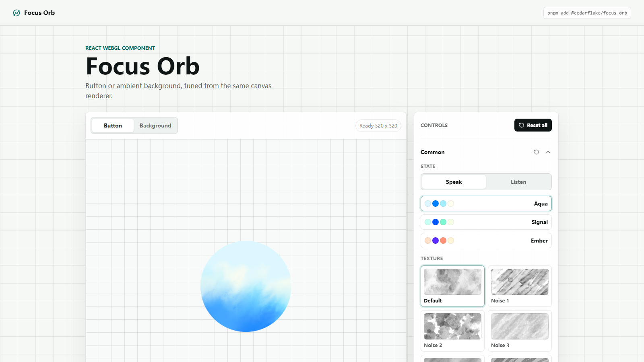Screen dimensions: 644x362
Task: Click the purple Ember swatch
Action: point(436,241)
